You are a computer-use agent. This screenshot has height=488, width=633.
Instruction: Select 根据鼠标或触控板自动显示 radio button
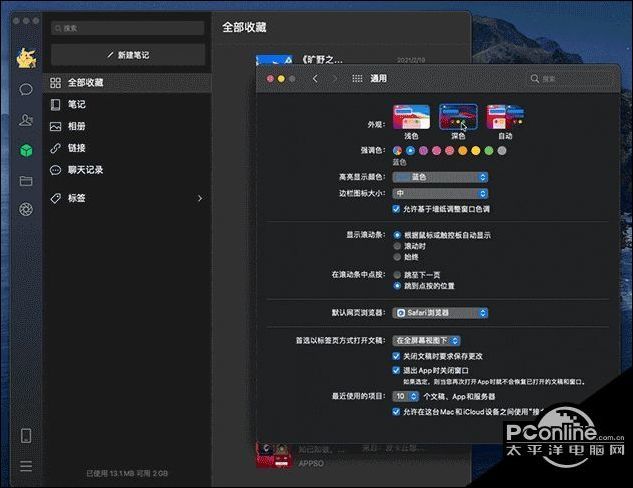(397, 235)
